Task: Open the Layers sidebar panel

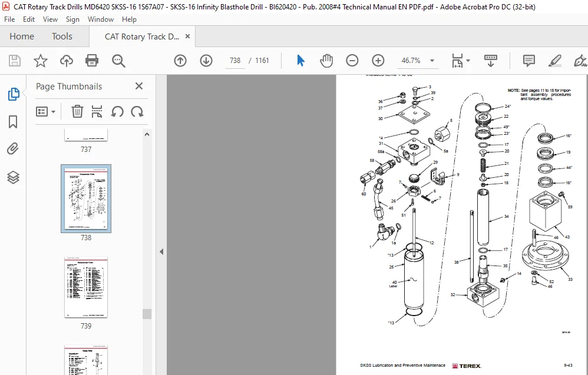Action: (13, 177)
